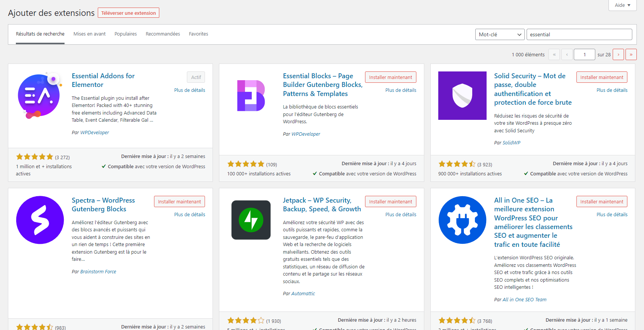Open the Favorites tab
Image resolution: width=644 pixels, height=330 pixels.
(x=199, y=34)
